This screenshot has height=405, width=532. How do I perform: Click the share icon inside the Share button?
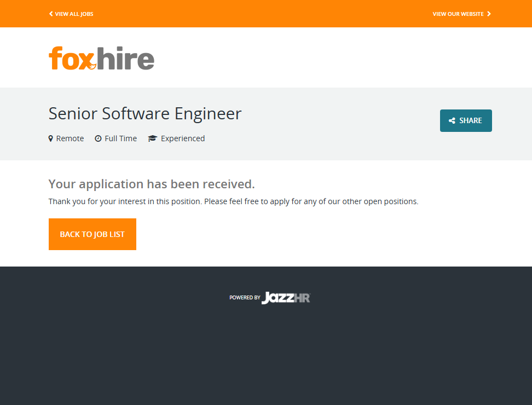(x=452, y=121)
